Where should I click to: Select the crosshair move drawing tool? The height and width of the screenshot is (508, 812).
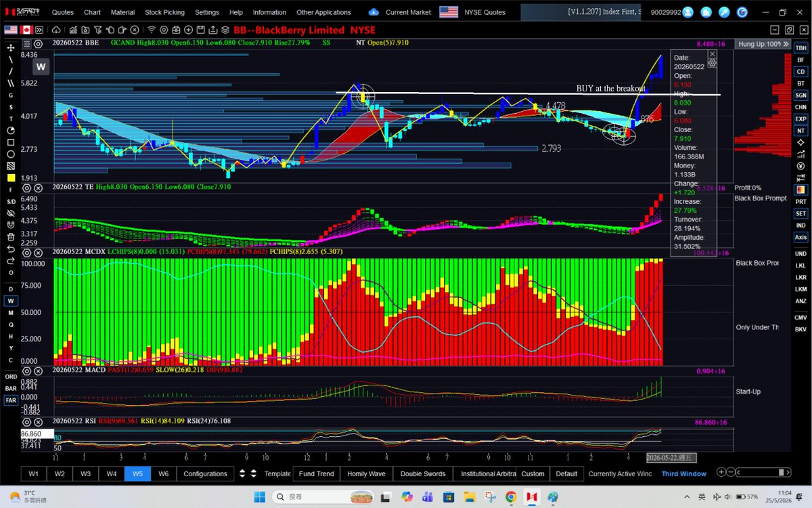tap(11, 47)
